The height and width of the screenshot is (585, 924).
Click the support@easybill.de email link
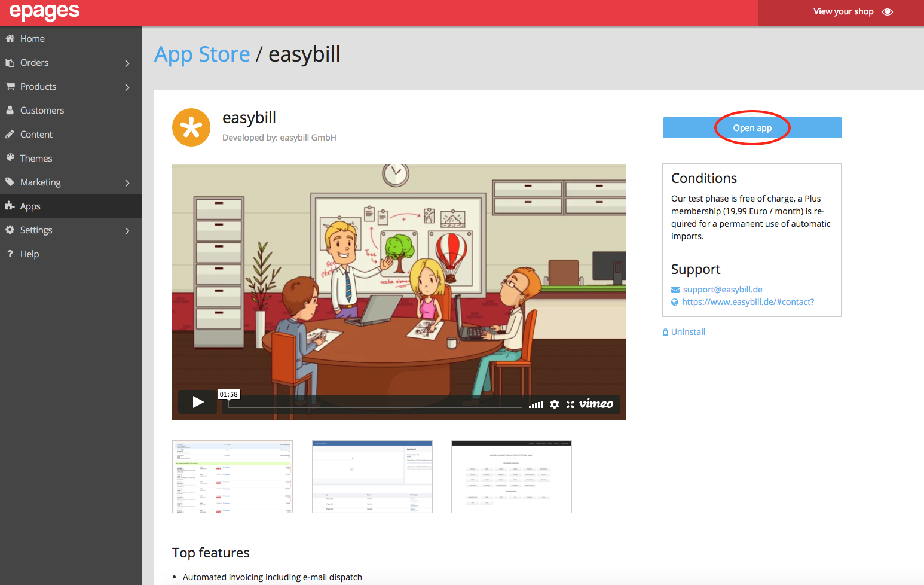(x=723, y=290)
